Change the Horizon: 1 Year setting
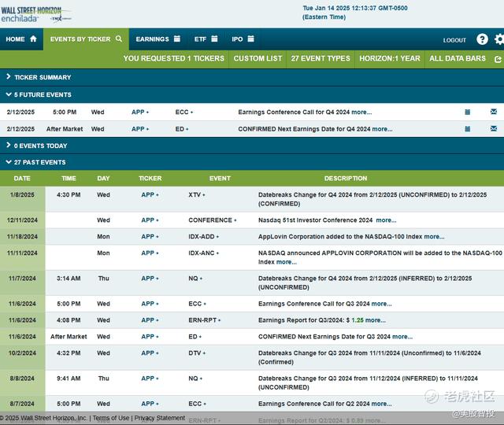504x425 pixels. 390,58
